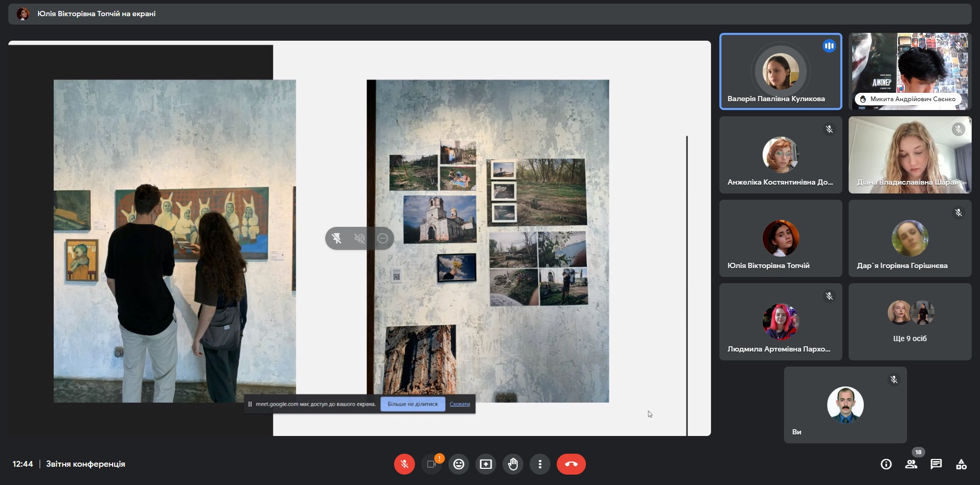Leave the call with red hang-up button

(571, 464)
